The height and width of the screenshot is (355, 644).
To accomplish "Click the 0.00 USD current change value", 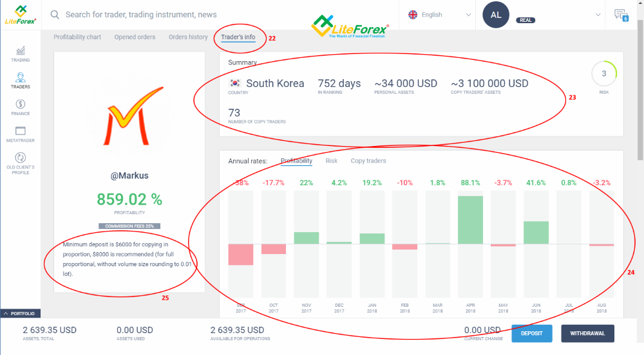I will coord(482,330).
